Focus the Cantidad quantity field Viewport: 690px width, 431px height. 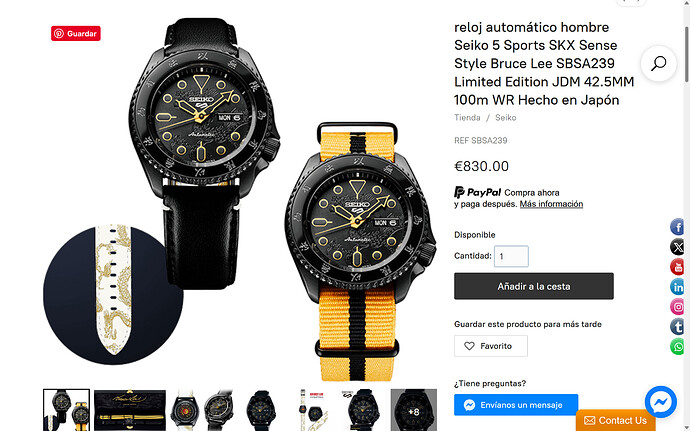511,256
